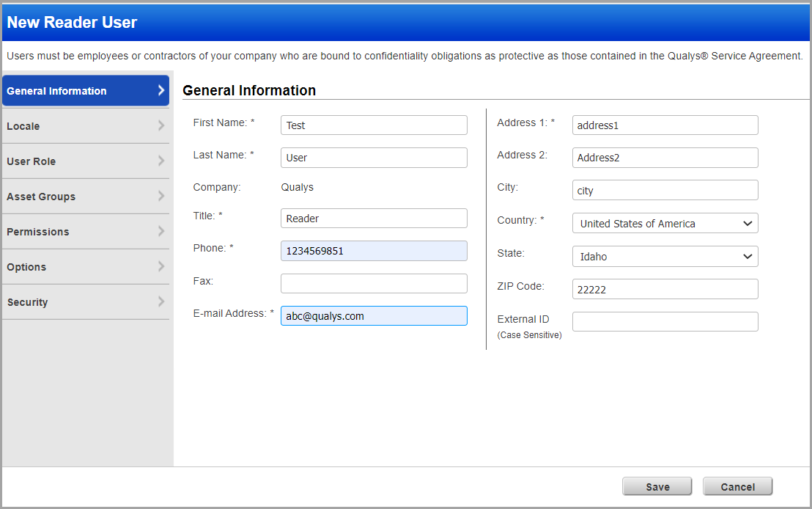
Task: Click the Last Name field
Action: tap(374, 158)
